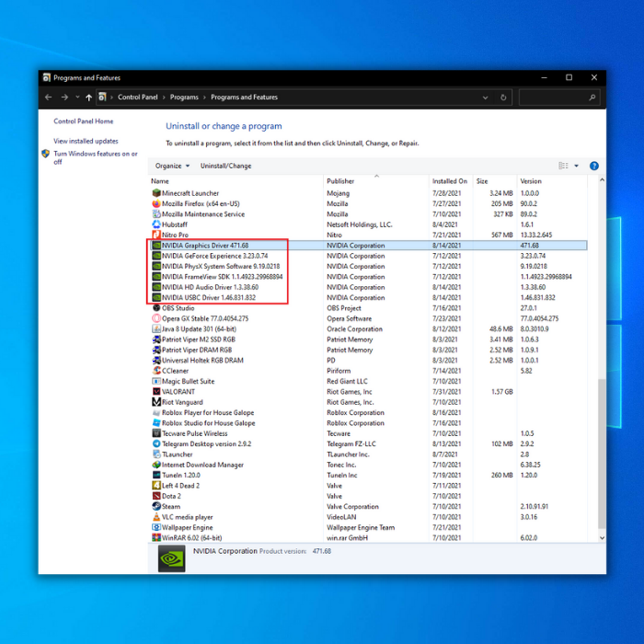Image resolution: width=644 pixels, height=644 pixels.
Task: Select NVIDIA FrameView SDK row
Action: [368, 277]
